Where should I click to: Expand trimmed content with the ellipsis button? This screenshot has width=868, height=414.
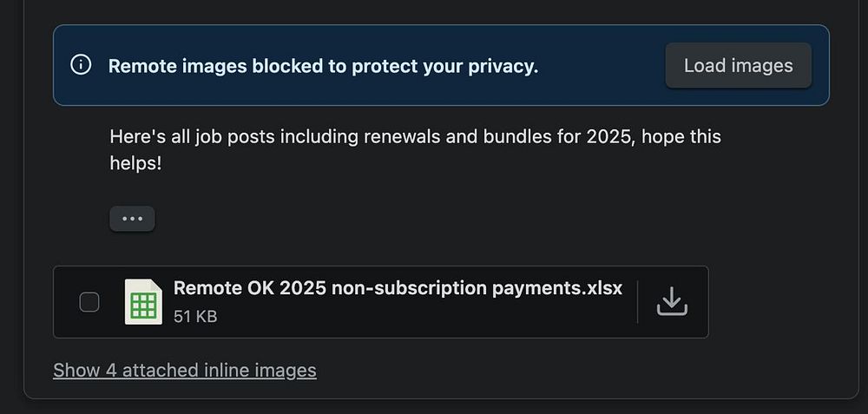(132, 219)
